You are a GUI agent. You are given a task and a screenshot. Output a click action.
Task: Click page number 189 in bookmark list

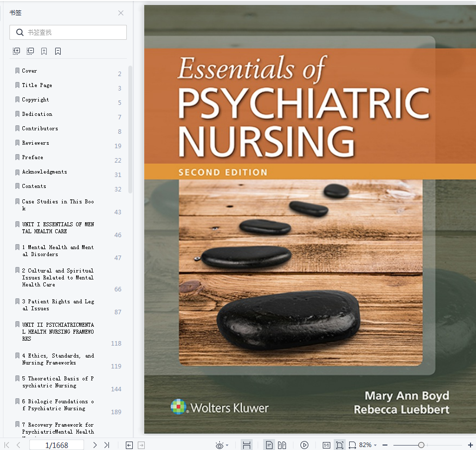[116, 412]
